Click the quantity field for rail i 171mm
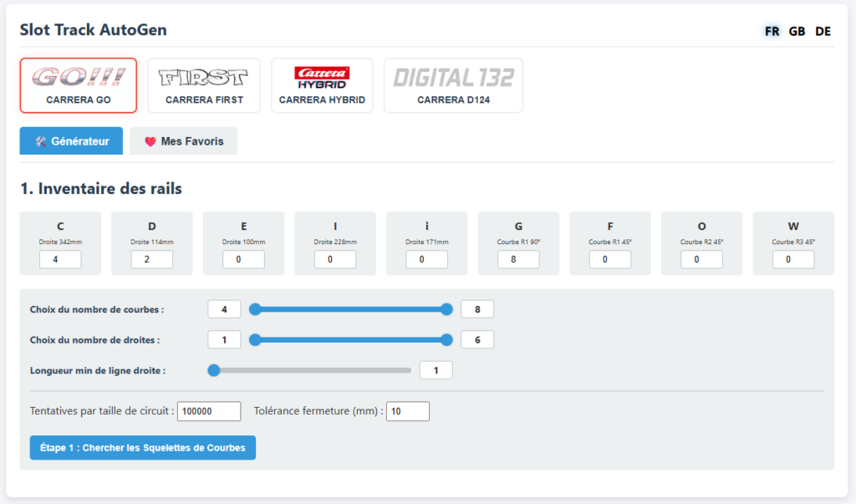856x504 pixels. tap(427, 259)
